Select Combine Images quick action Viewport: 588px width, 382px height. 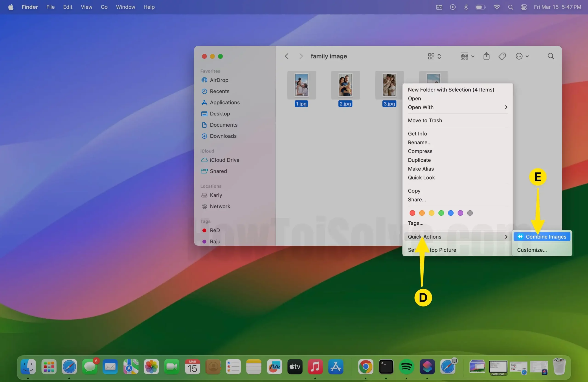[542, 237]
